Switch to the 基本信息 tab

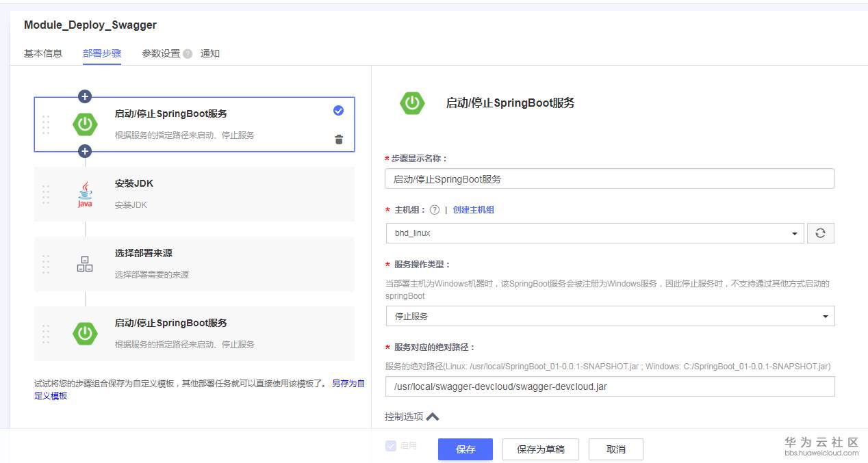tap(42, 53)
